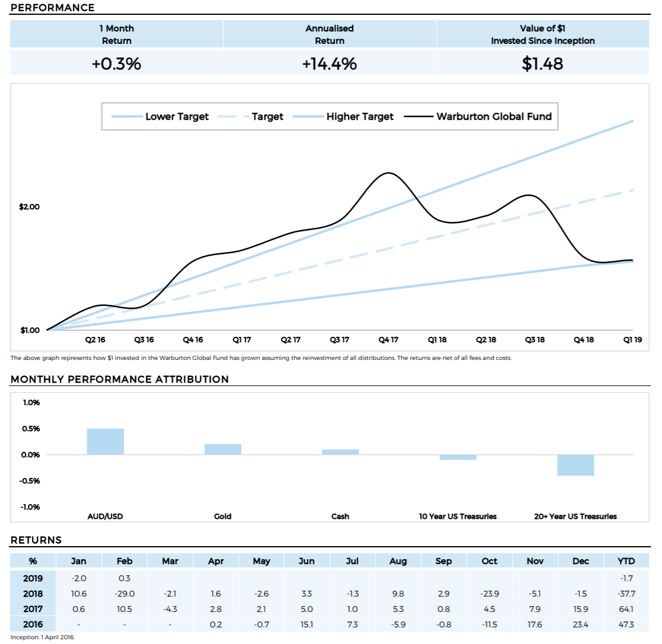Click the Q3 17 axis label
This screenshot has height=644, width=662.
pyautogui.click(x=340, y=340)
